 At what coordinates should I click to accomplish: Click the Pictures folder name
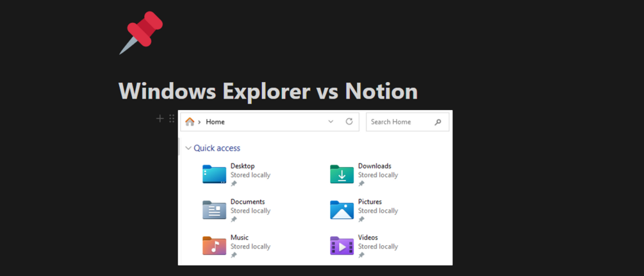(x=370, y=202)
